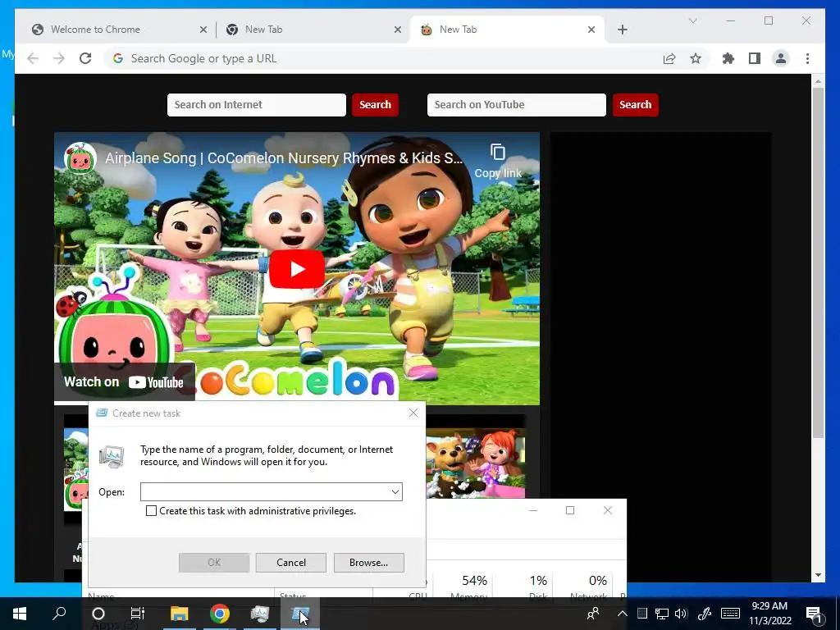
Task: Open the Windows Start menu
Action: click(20, 614)
